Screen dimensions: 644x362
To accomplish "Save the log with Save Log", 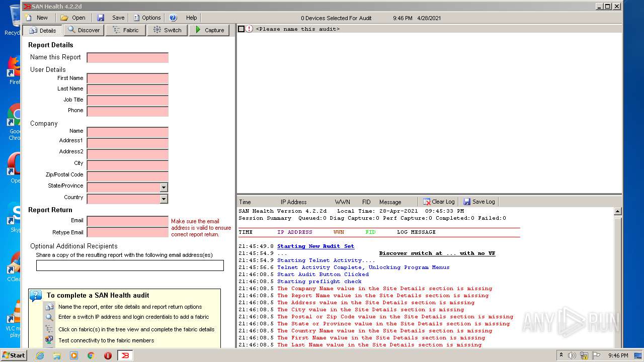I will coord(479,202).
